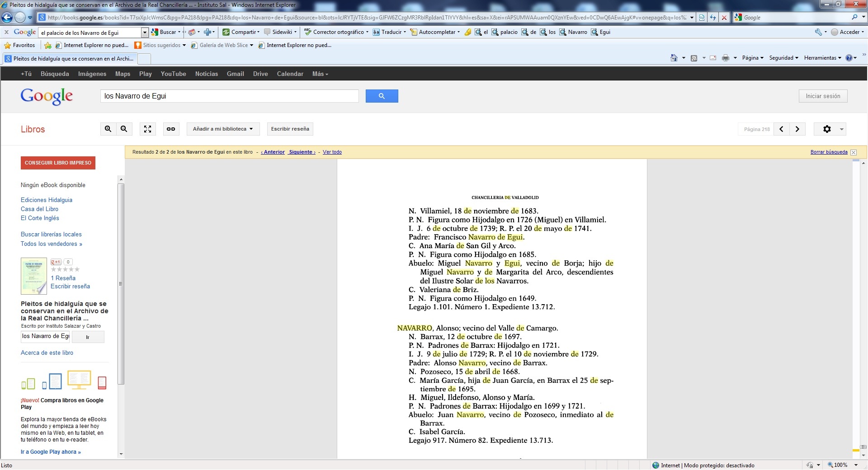Click the book cover thumbnail

[33, 276]
